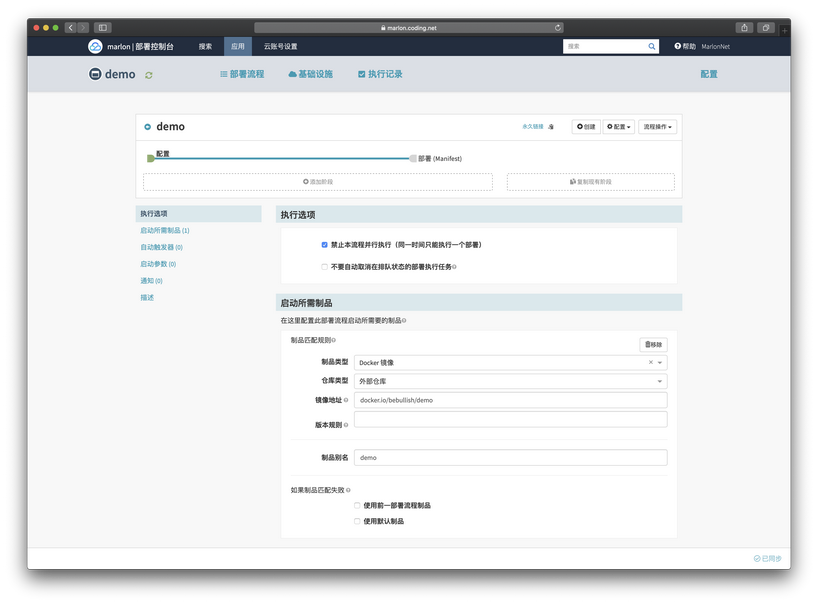Image resolution: width=818 pixels, height=605 pixels.
Task: Click the search magnifier icon
Action: 652,46
